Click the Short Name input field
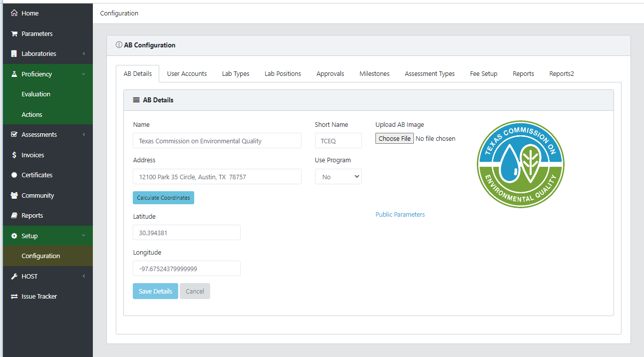644x357 pixels. click(338, 141)
